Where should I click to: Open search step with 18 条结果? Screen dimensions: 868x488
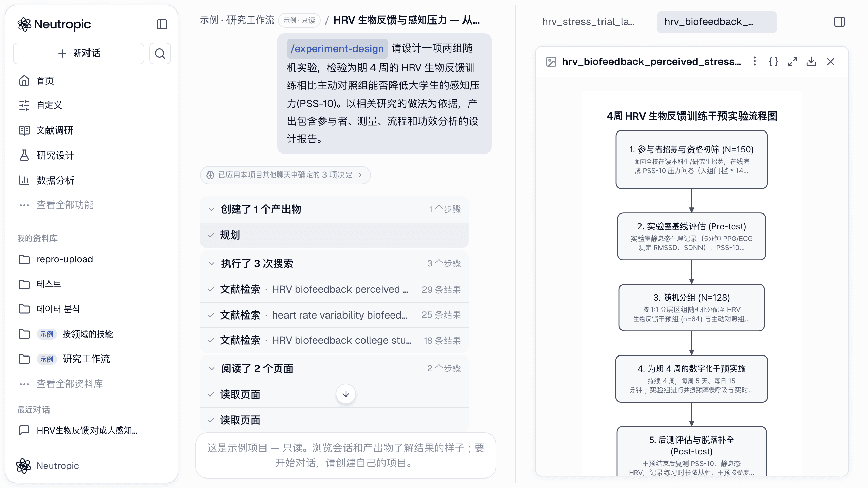click(x=334, y=340)
